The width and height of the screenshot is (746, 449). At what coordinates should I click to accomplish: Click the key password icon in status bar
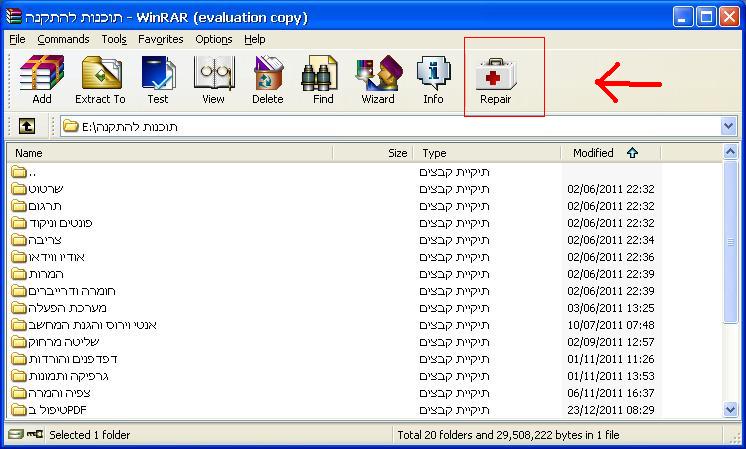coord(35,434)
